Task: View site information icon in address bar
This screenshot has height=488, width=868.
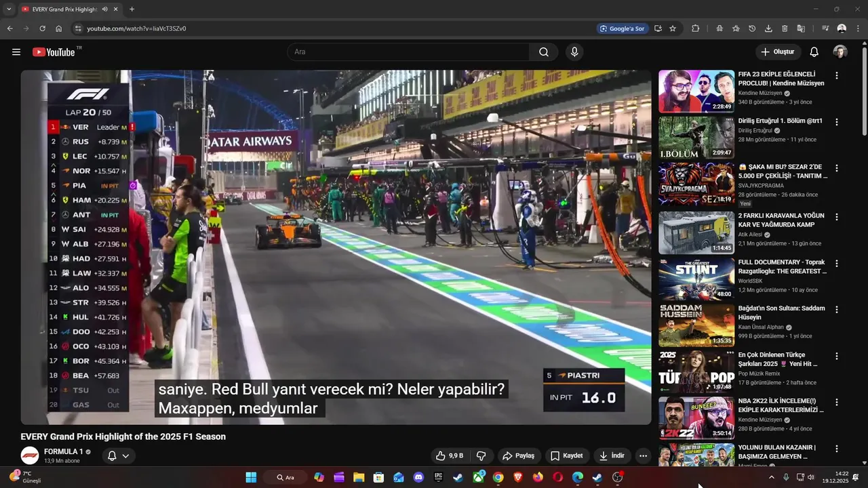Action: (x=78, y=28)
